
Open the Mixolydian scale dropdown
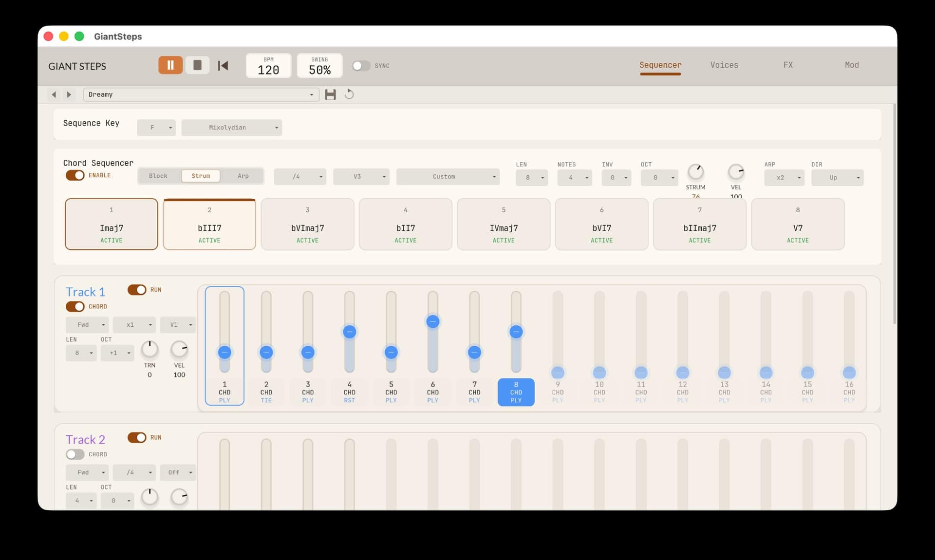point(231,127)
